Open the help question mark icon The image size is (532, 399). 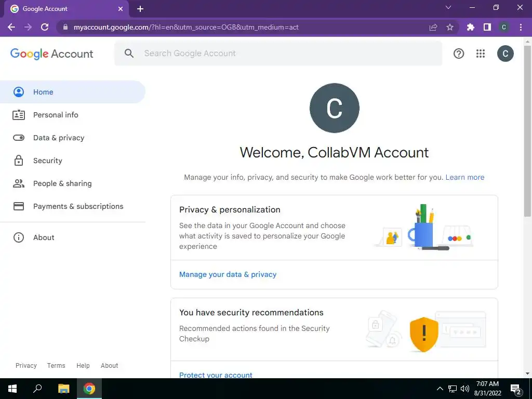pos(459,54)
